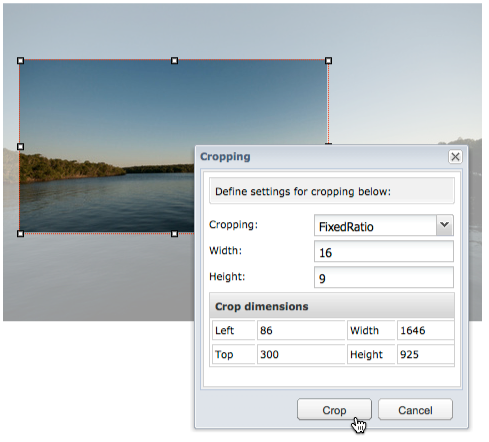Expand the Cropping mode dropdown arrow

tap(445, 225)
